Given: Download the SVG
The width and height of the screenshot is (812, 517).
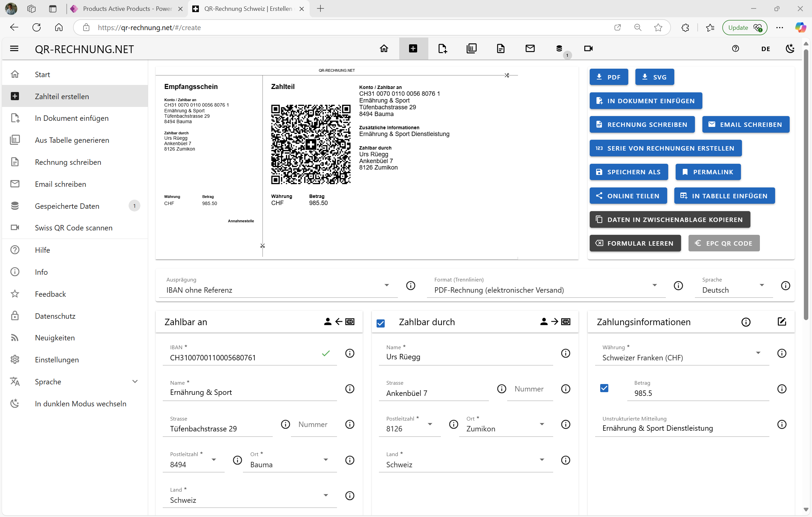Looking at the screenshot, I should coord(654,77).
